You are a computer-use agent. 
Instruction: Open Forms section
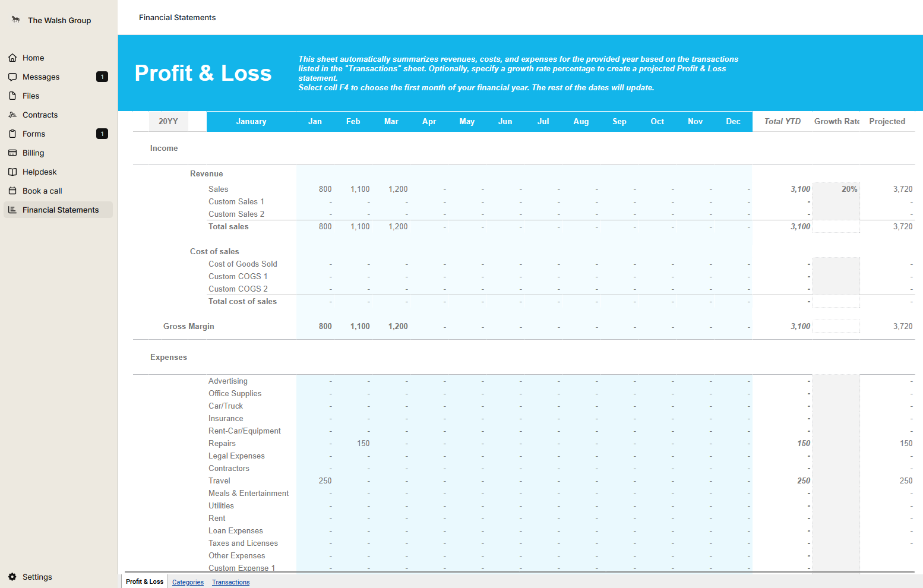58,134
